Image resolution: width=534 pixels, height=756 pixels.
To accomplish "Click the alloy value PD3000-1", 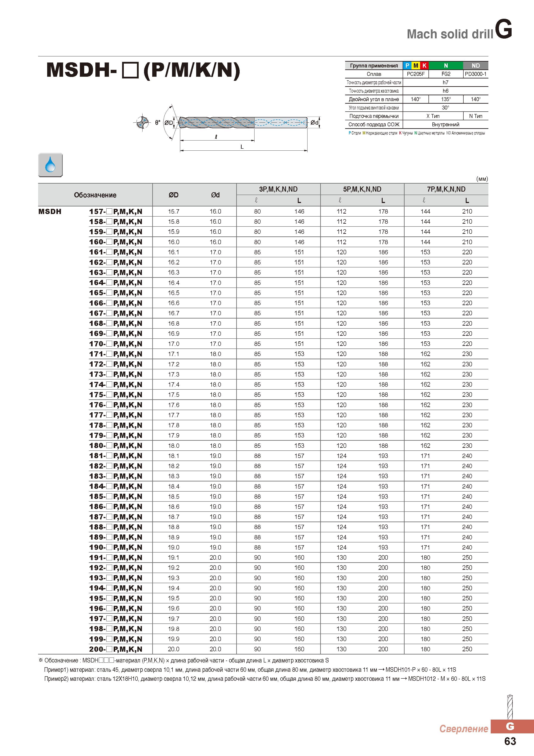I will point(475,74).
